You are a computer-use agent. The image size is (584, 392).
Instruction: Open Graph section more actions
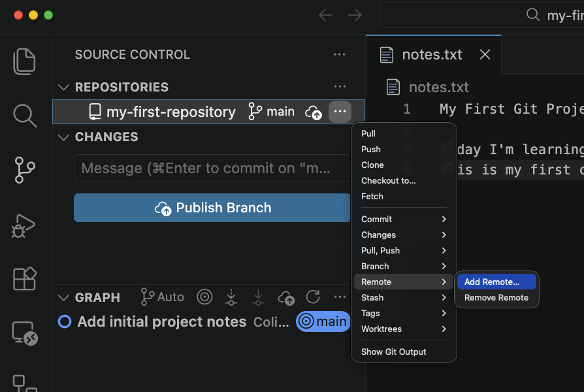(x=340, y=297)
